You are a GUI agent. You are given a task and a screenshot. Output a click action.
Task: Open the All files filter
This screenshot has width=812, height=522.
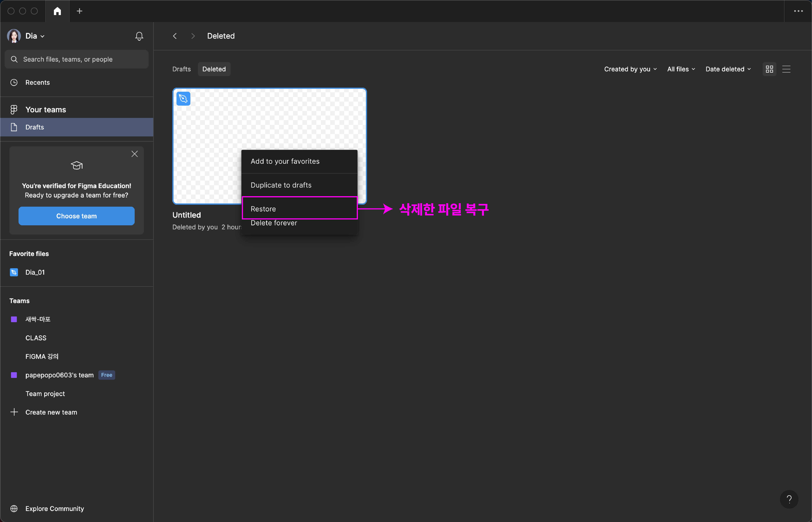[x=681, y=69]
